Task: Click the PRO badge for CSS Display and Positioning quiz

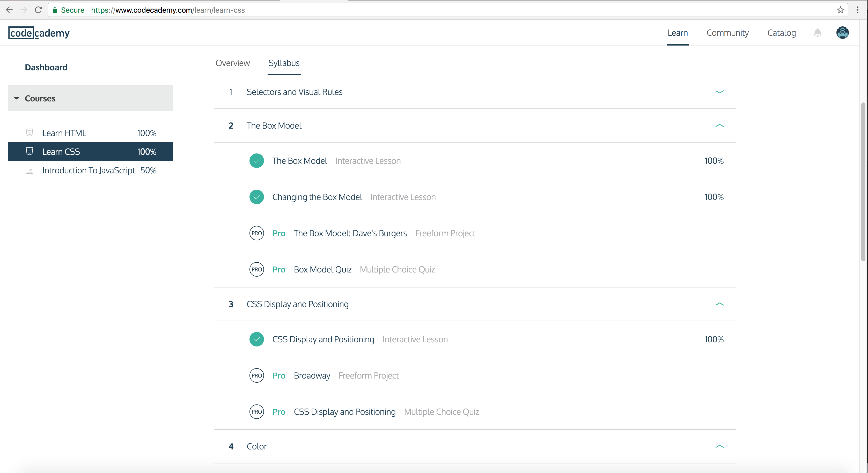Action: [257, 412]
